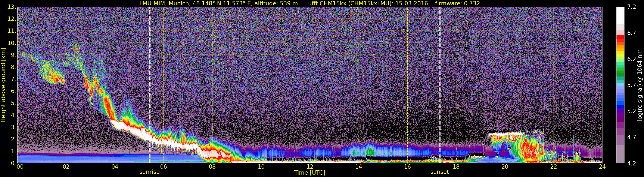The height and width of the screenshot is (177, 644).
Task: Click the time axis tick label 20
Action: click(505, 167)
